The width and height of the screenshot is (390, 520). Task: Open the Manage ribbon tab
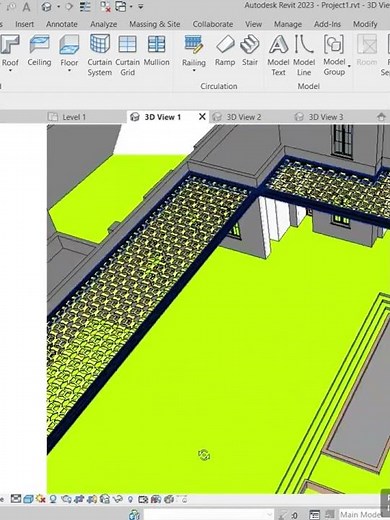(288, 24)
